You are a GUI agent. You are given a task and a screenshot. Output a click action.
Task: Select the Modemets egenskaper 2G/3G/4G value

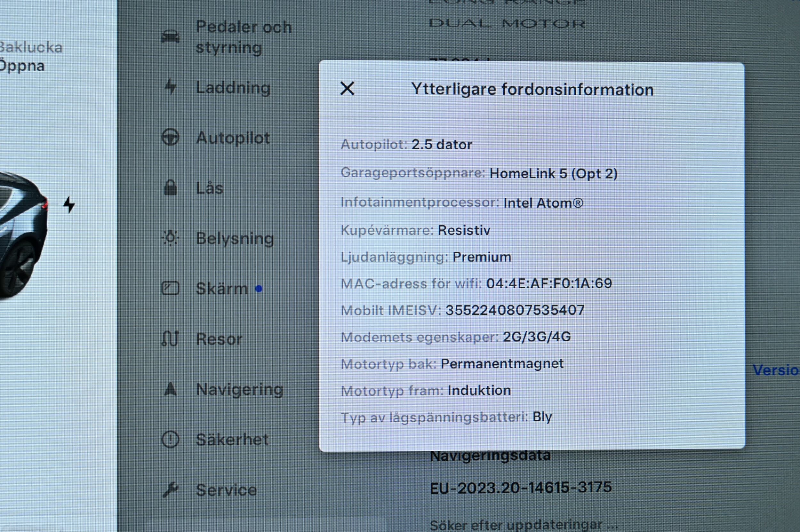537,337
